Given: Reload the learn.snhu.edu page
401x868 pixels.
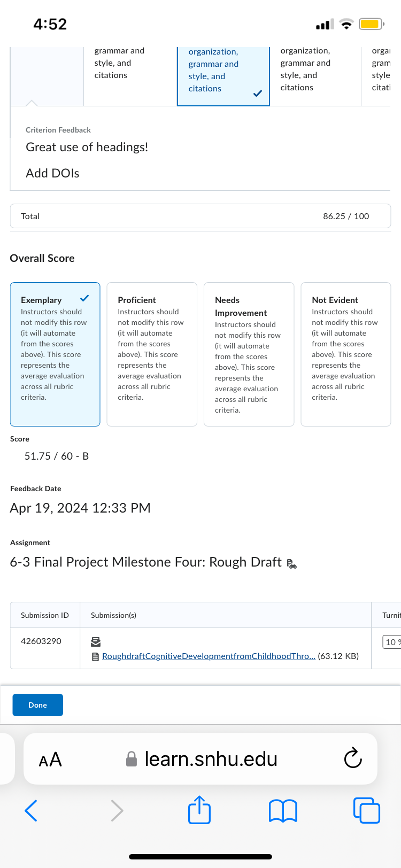Looking at the screenshot, I should (353, 758).
